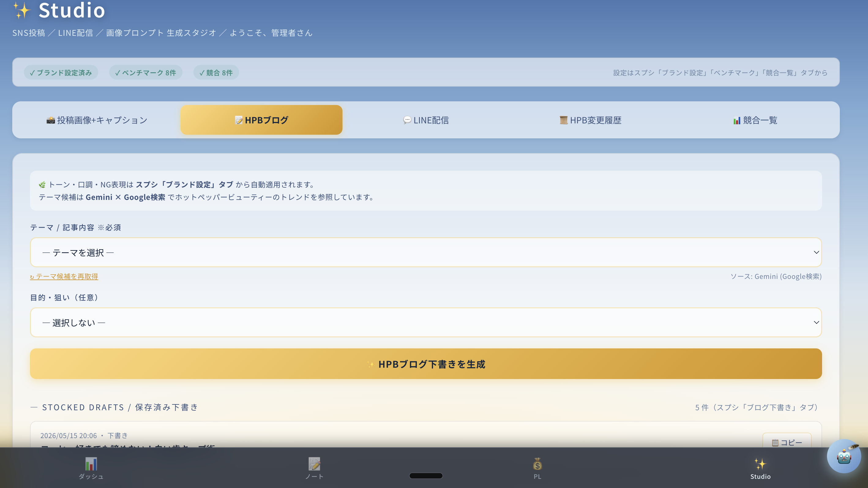Viewport: 868px width, 488px height.
Task: Select the HPBブログ tab
Action: (x=261, y=120)
